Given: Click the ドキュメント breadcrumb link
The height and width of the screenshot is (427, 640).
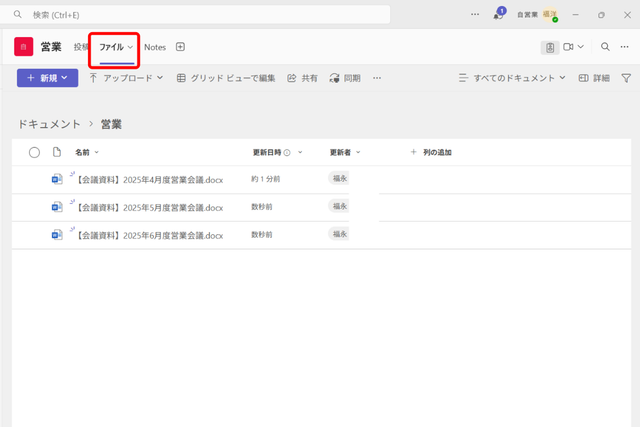Looking at the screenshot, I should (x=48, y=124).
